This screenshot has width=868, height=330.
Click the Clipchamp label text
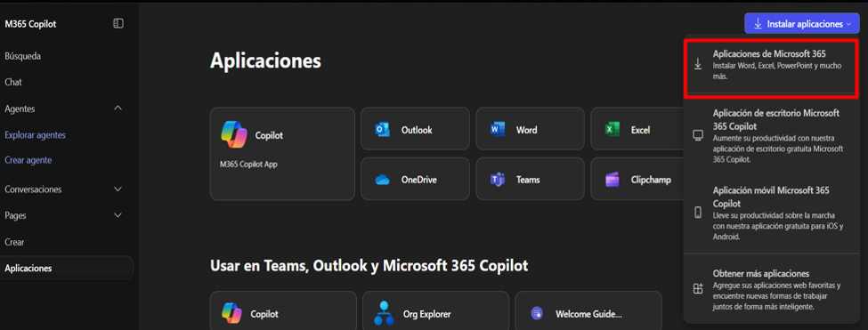pos(651,180)
